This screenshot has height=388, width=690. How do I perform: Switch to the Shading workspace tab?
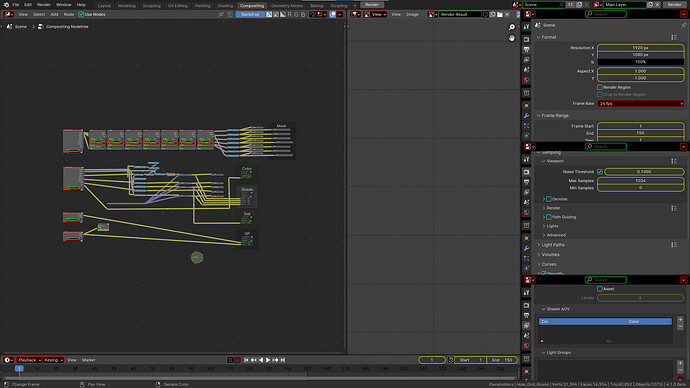pos(225,6)
